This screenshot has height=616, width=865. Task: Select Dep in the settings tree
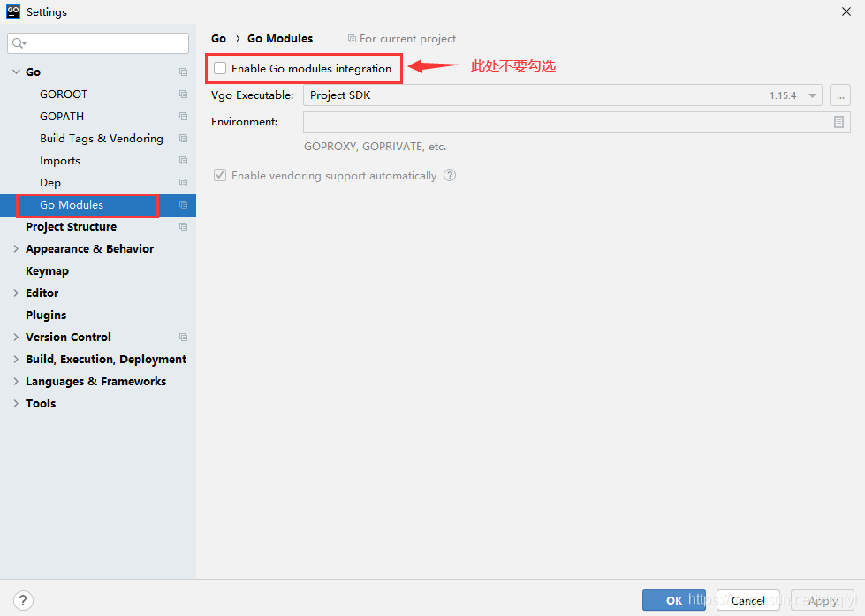pyautogui.click(x=50, y=183)
